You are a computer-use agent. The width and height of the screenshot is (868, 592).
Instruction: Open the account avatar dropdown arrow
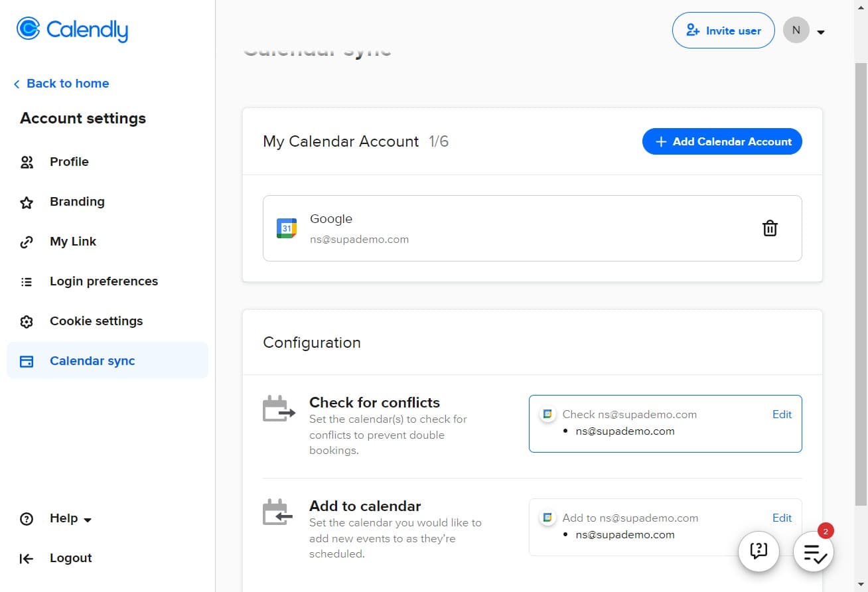(x=822, y=31)
